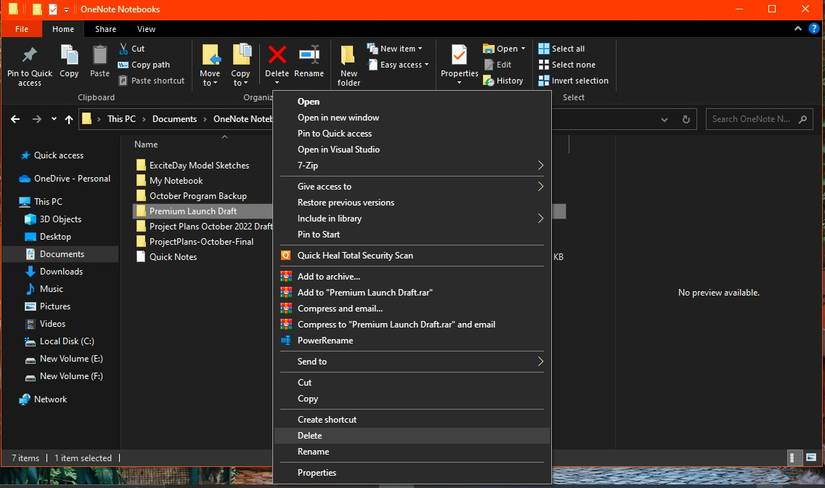Expand the Send to submenu
825x488 pixels.
tap(540, 362)
